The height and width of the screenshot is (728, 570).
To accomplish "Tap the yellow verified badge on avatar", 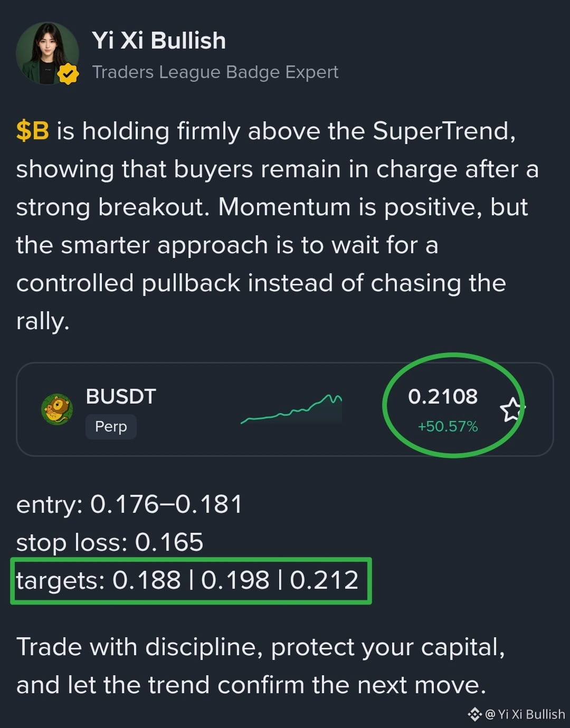I will [x=68, y=74].
